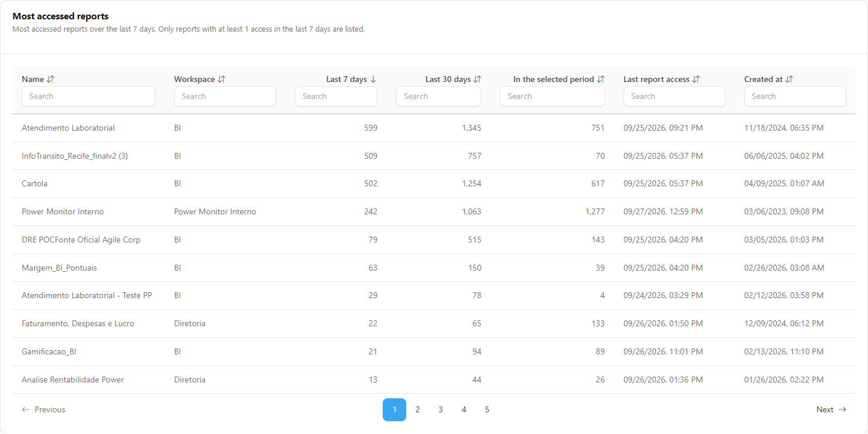Click the Created at sort icon
This screenshot has height=434, width=868.
tap(789, 79)
